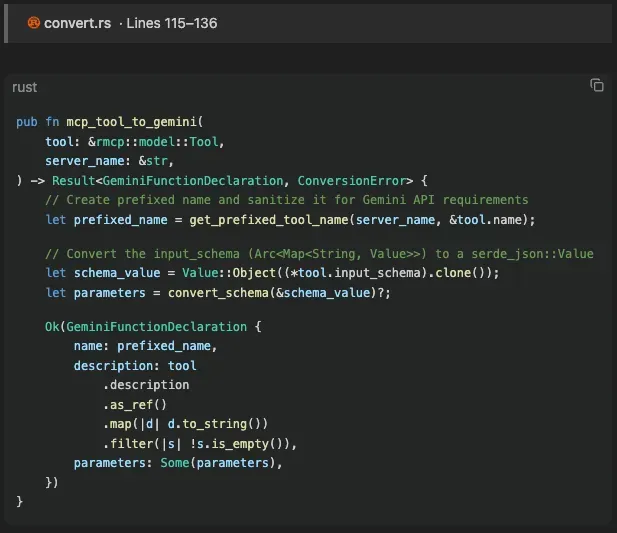Click the '.description' chained accessor line
617x533 pixels.
[x=146, y=385]
